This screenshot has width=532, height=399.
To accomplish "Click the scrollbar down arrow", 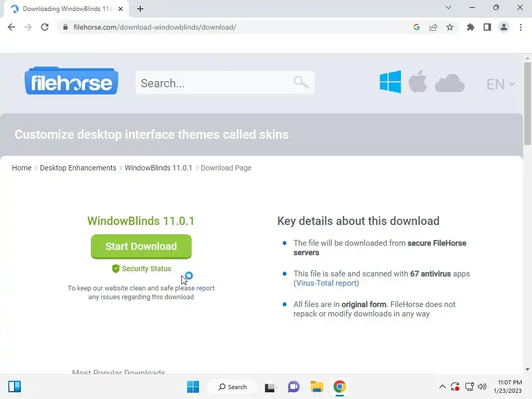I will [527, 369].
